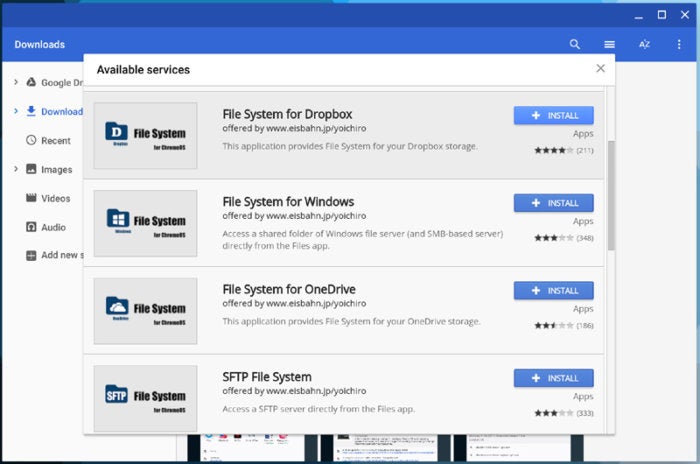The height and width of the screenshot is (464, 700).
Task: Open the Windows File System thumbnail
Action: (146, 223)
